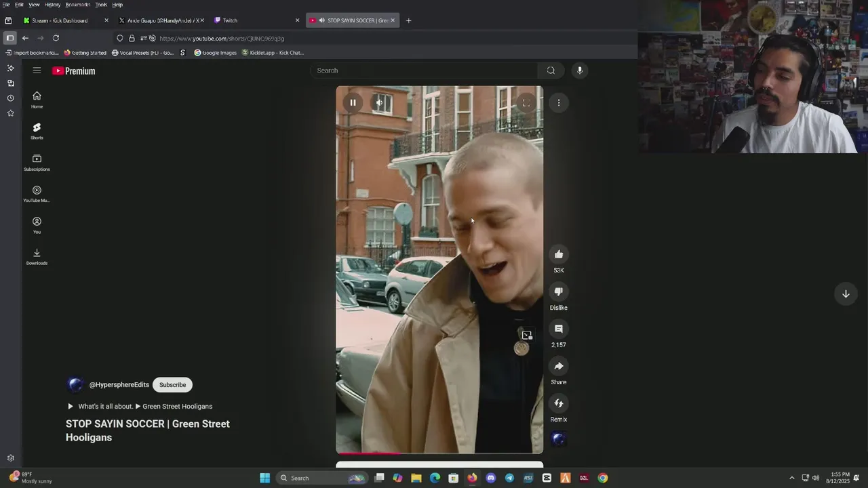Open Firefox View button left of tabs
Screen dimensions: 868x488
click(x=8, y=20)
